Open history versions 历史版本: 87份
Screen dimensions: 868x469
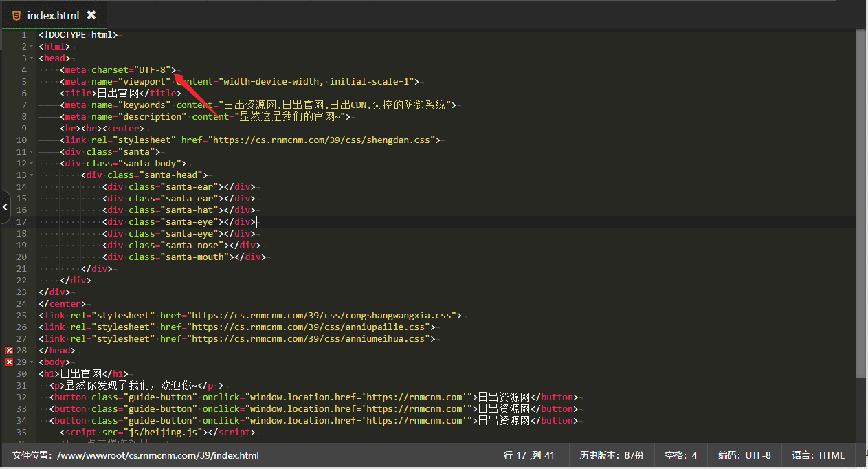tap(612, 455)
